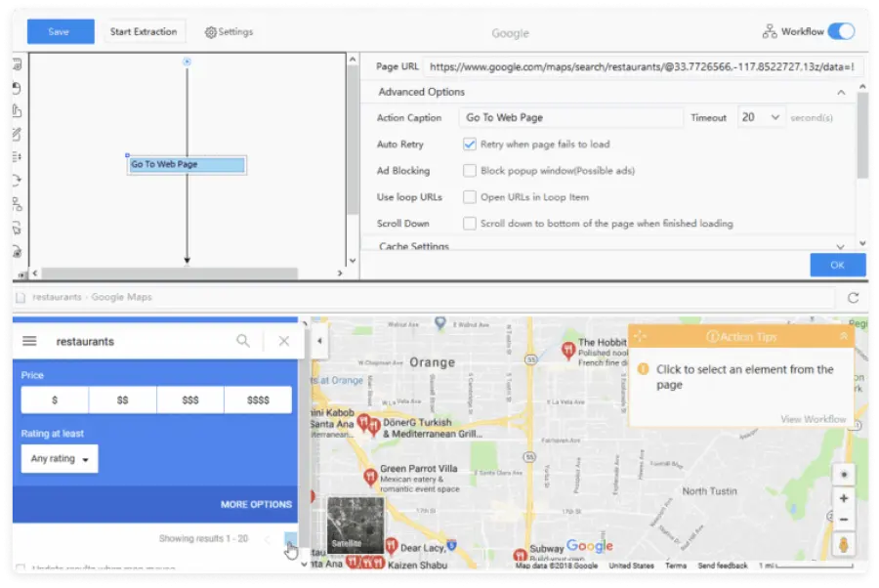This screenshot has height=588, width=879.
Task: Open the Google Maps hamburger menu
Action: pos(29,341)
